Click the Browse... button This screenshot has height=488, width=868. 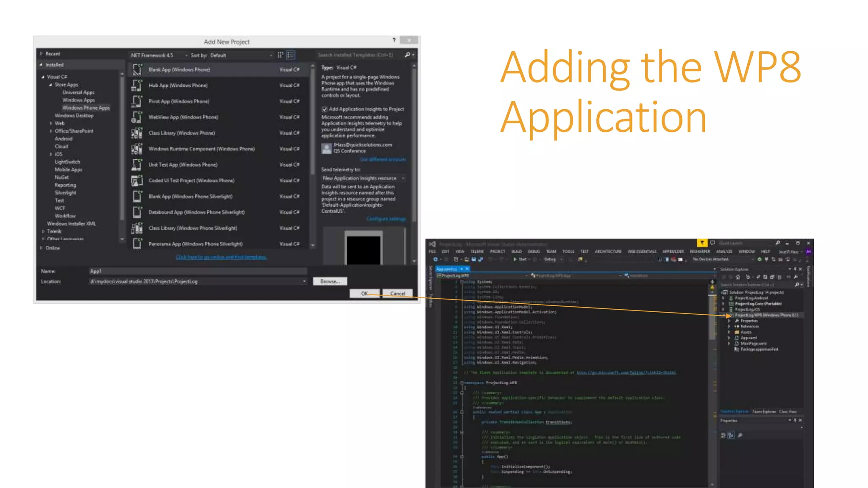tap(330, 281)
